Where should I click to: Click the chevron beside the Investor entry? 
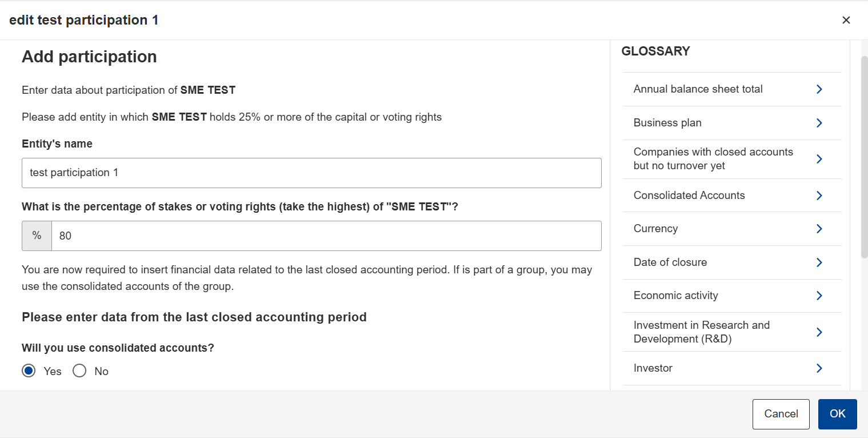pyautogui.click(x=819, y=368)
